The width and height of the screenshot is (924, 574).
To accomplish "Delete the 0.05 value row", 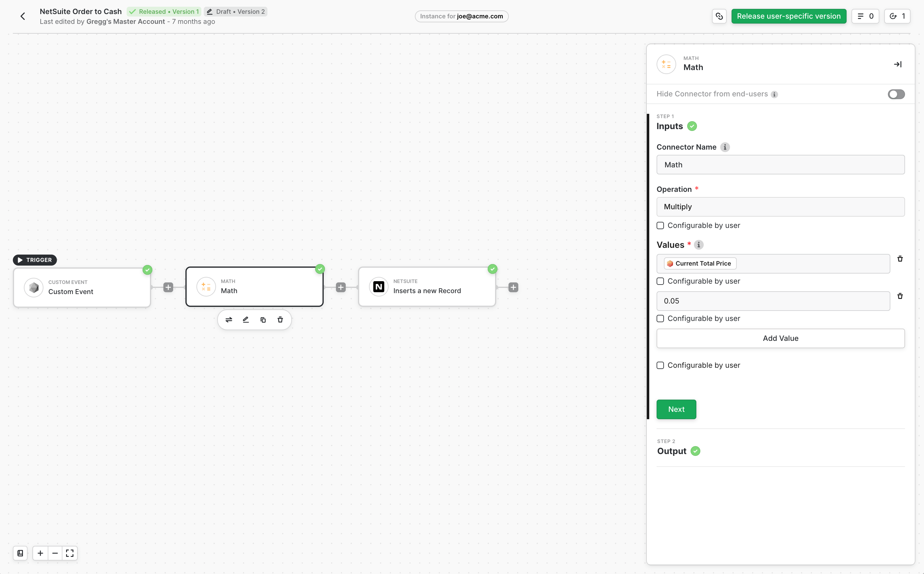I will click(x=900, y=296).
